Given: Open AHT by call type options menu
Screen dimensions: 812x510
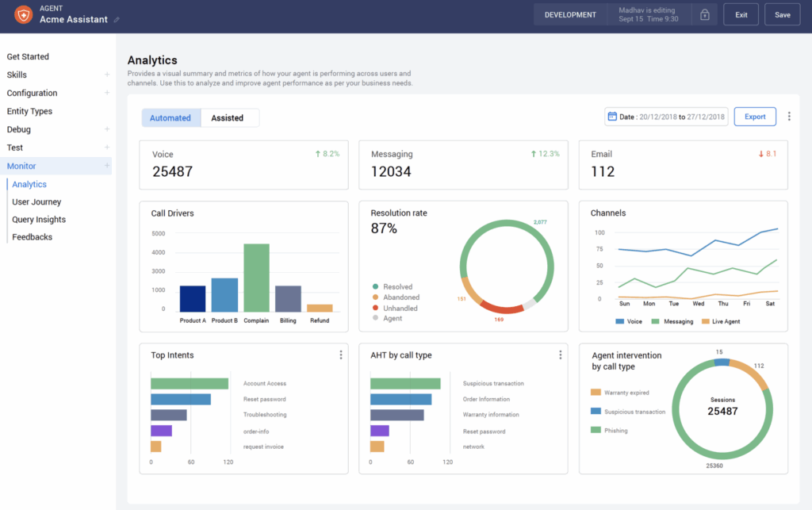Looking at the screenshot, I should [561, 355].
